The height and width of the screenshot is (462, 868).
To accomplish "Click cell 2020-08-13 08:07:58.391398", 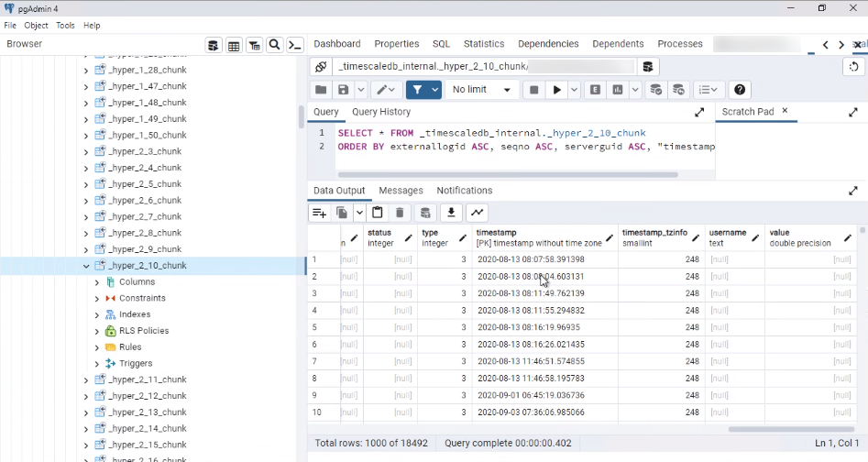I will click(544, 259).
